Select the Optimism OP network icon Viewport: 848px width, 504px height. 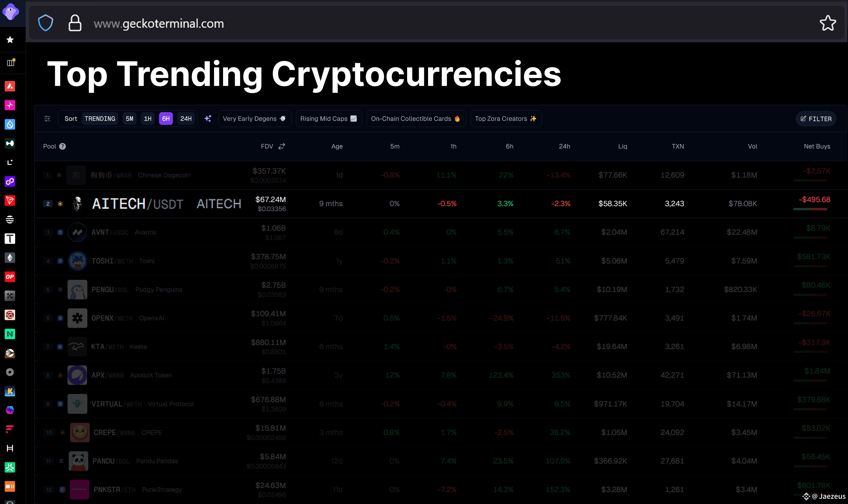(10, 277)
